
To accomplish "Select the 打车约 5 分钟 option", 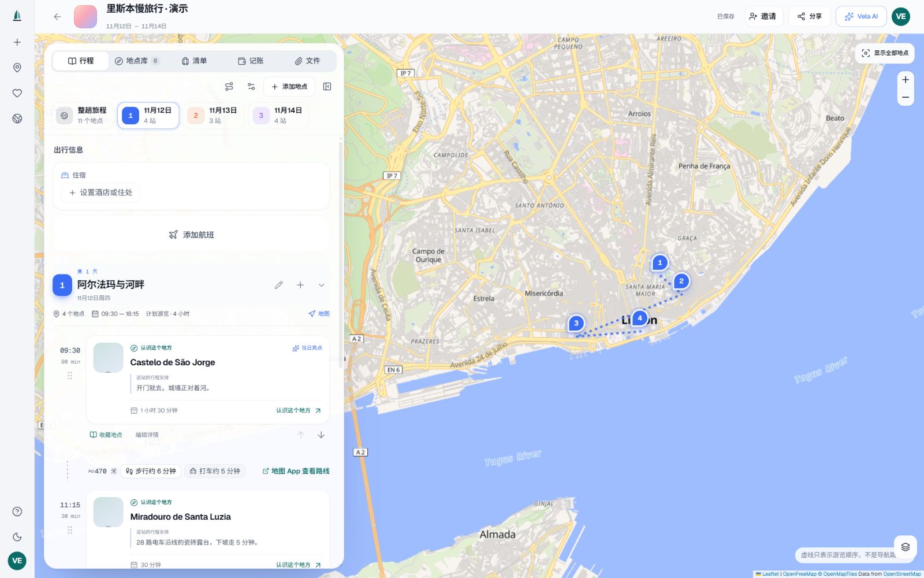I will [215, 471].
